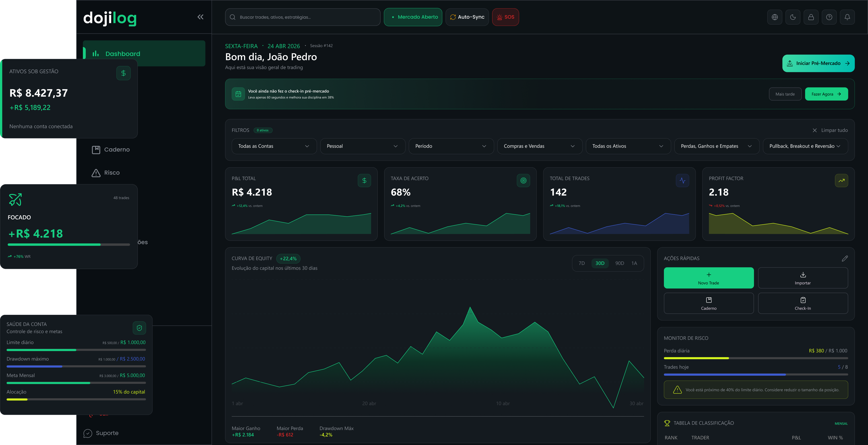Collapse the sidebar with double chevron
The image size is (868, 445).
pyautogui.click(x=200, y=17)
